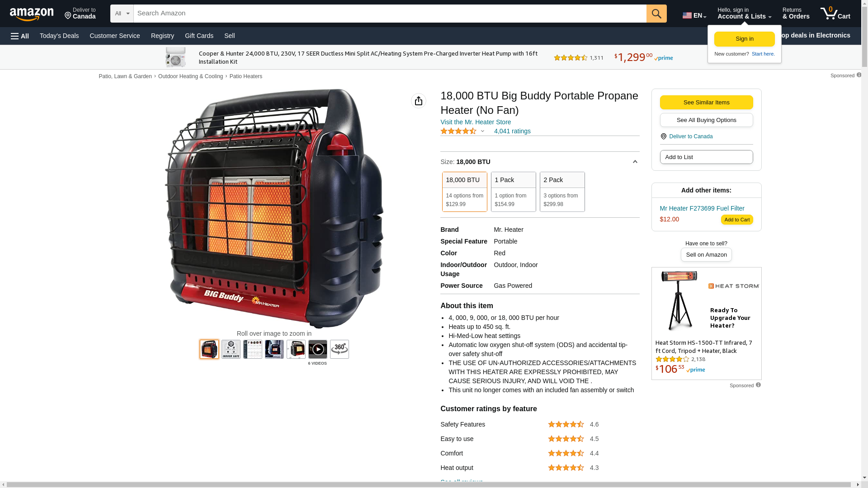Click the See Similar Items button

(x=707, y=103)
